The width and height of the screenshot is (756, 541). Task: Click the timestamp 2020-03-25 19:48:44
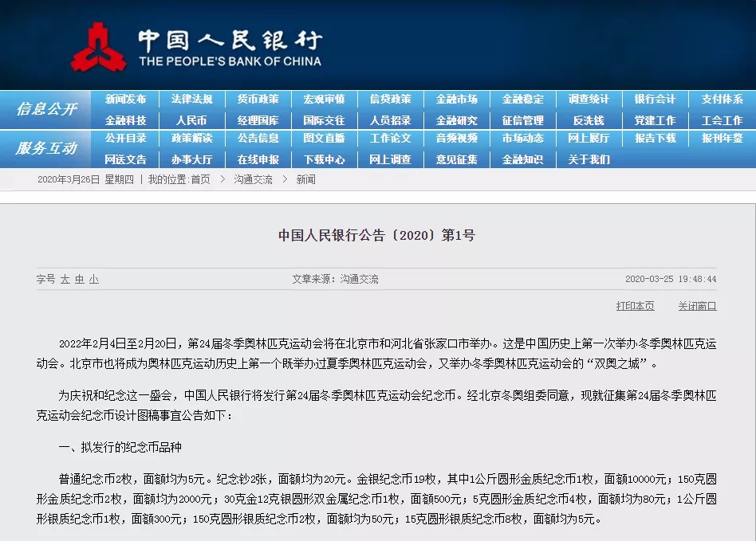(671, 280)
